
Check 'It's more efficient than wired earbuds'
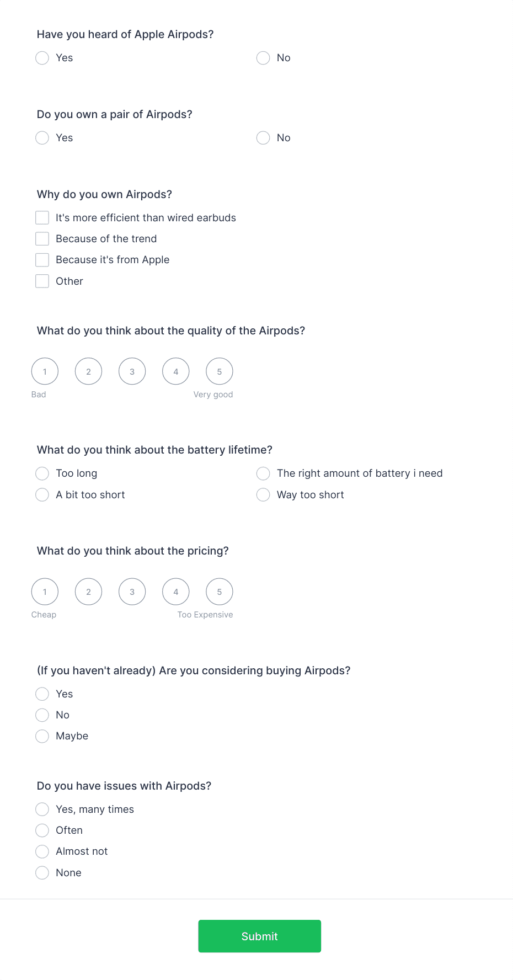point(42,217)
